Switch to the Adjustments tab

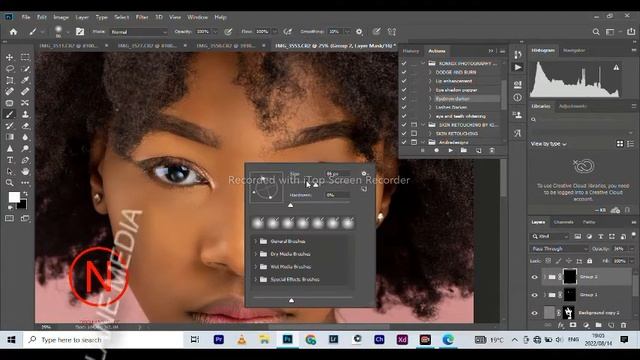pyautogui.click(x=573, y=106)
